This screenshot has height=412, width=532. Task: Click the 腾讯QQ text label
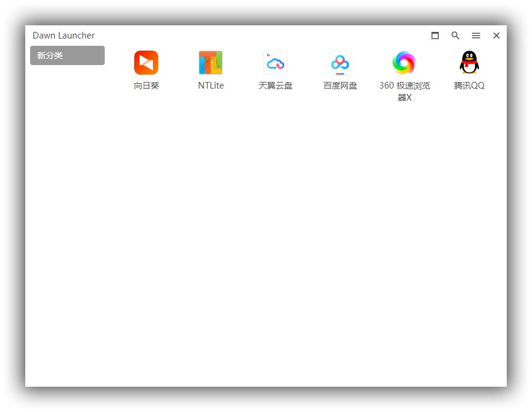coord(469,86)
